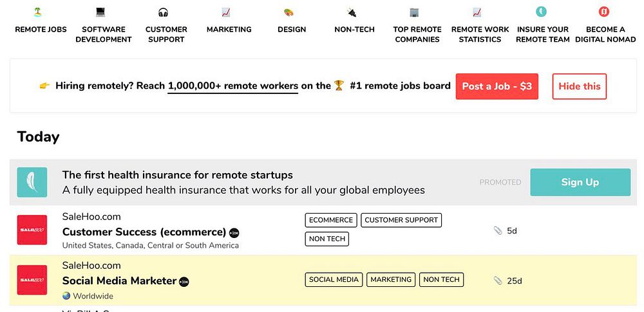Image resolution: width=644 pixels, height=312 pixels.
Task: Open the 1,000,000+ remote workers link
Action: (x=232, y=86)
